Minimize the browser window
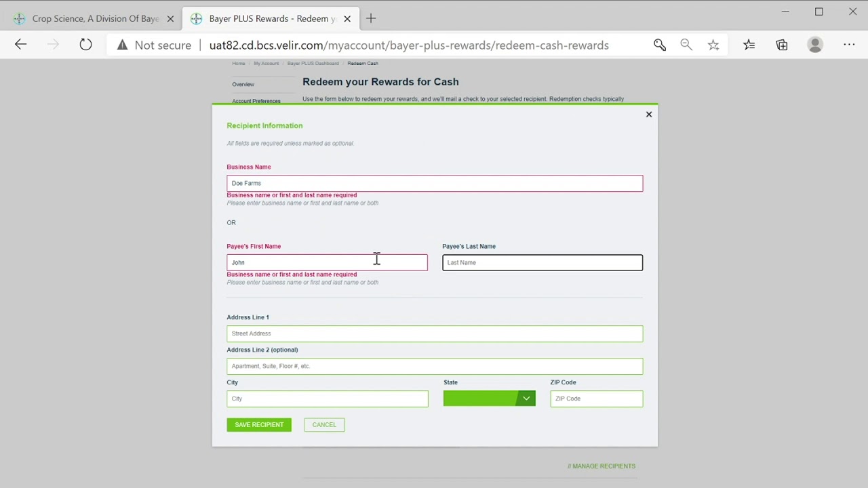This screenshot has height=488, width=868. (x=785, y=12)
